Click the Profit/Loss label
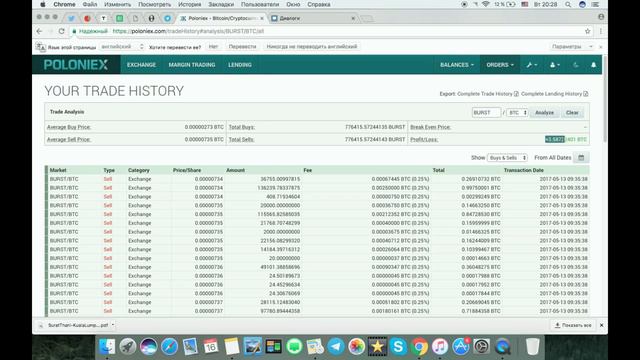Image resolution: width=640 pixels, height=360 pixels. [x=424, y=140]
